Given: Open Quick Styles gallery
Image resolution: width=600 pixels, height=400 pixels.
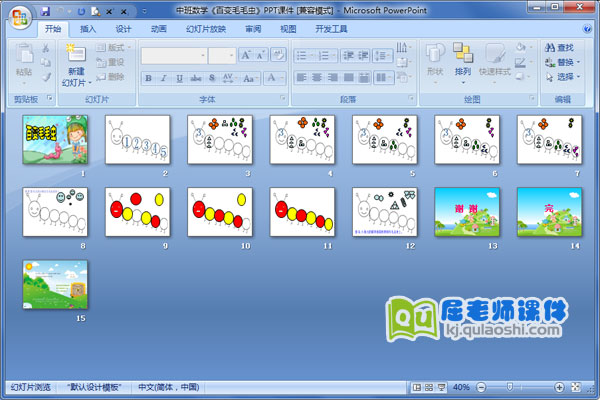Looking at the screenshot, I should click(495, 63).
